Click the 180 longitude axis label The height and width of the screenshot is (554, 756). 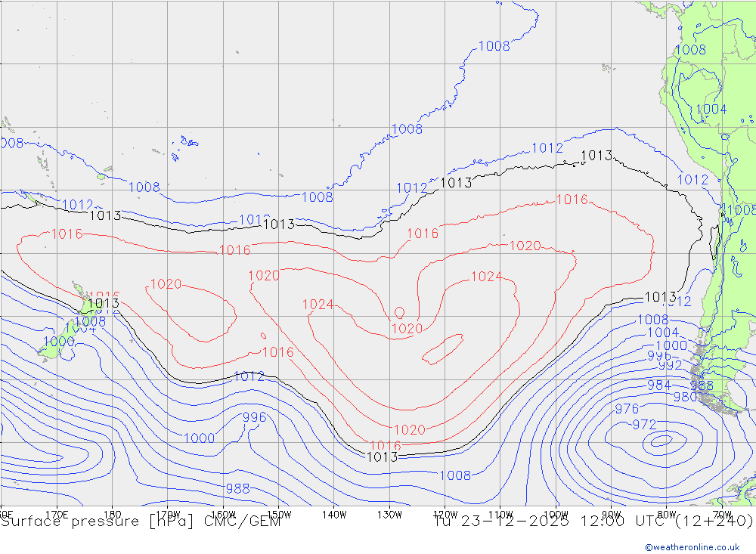click(113, 515)
